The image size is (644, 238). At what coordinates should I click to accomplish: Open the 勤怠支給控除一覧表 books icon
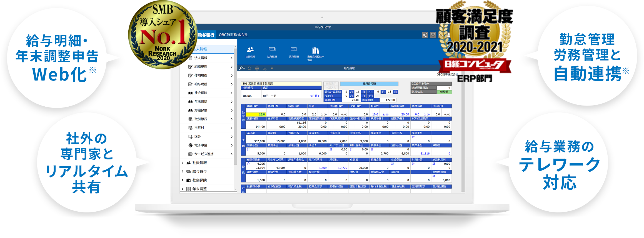[316, 50]
